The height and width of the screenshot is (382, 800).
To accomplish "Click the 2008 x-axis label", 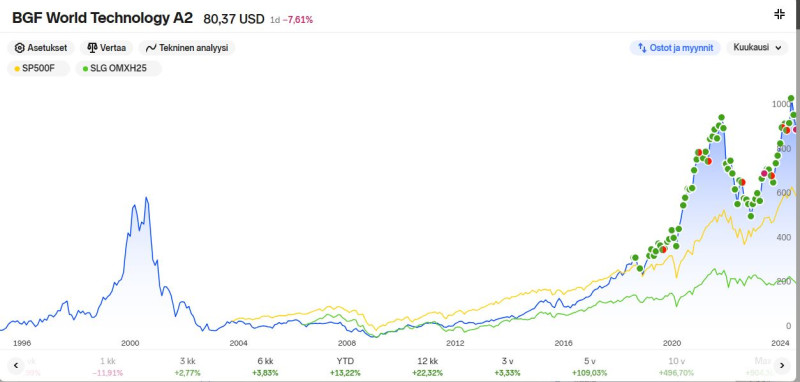I will tap(347, 343).
